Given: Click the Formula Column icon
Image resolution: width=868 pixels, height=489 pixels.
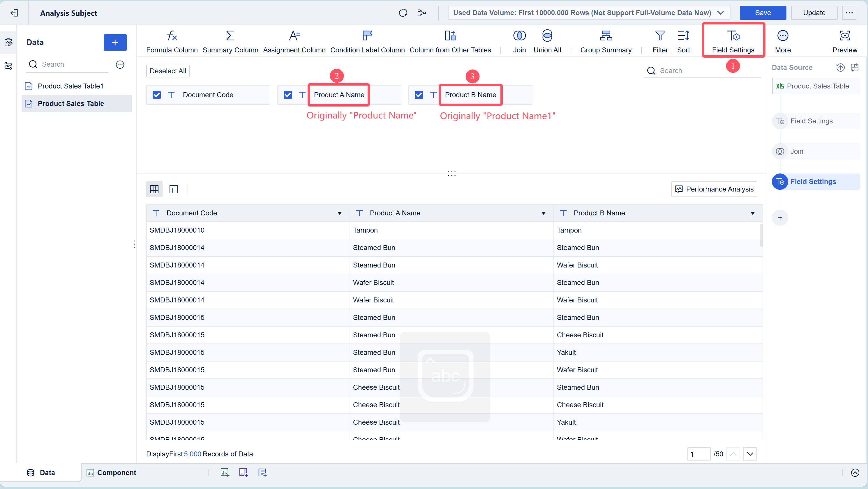Looking at the screenshot, I should 172,36.
